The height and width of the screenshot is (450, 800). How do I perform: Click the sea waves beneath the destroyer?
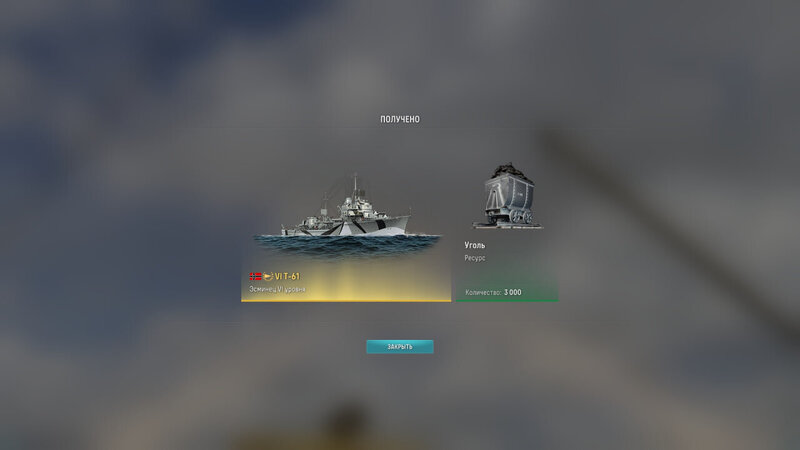346,245
